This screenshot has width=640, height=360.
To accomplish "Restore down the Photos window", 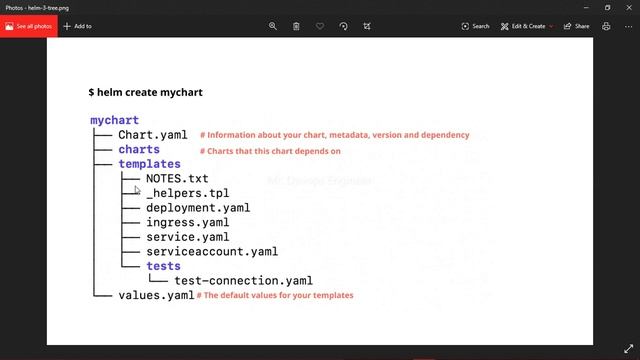I will pyautogui.click(x=607, y=7).
